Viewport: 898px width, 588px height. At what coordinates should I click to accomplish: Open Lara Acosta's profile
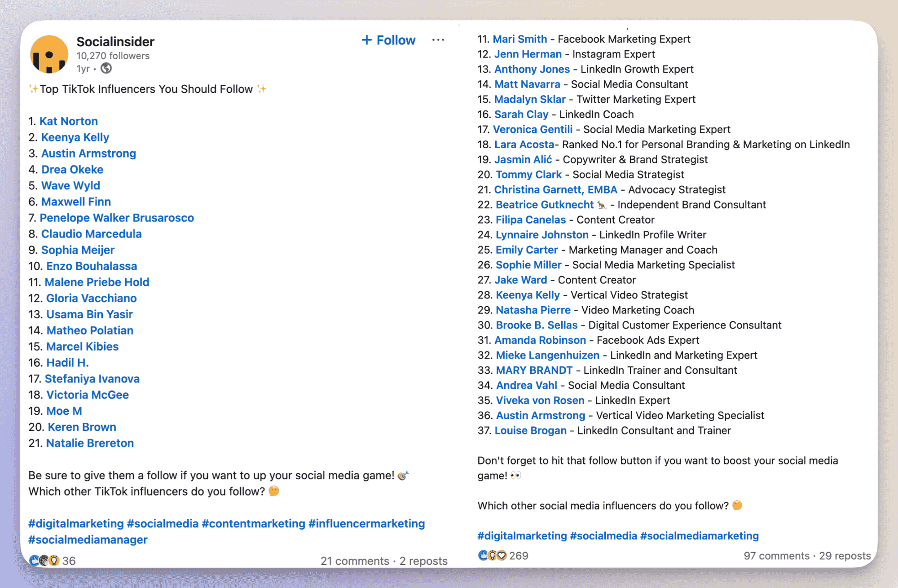524,145
